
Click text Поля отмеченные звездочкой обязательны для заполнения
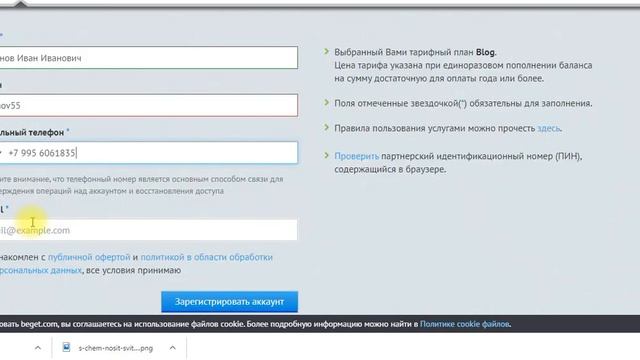pyautogui.click(x=463, y=103)
